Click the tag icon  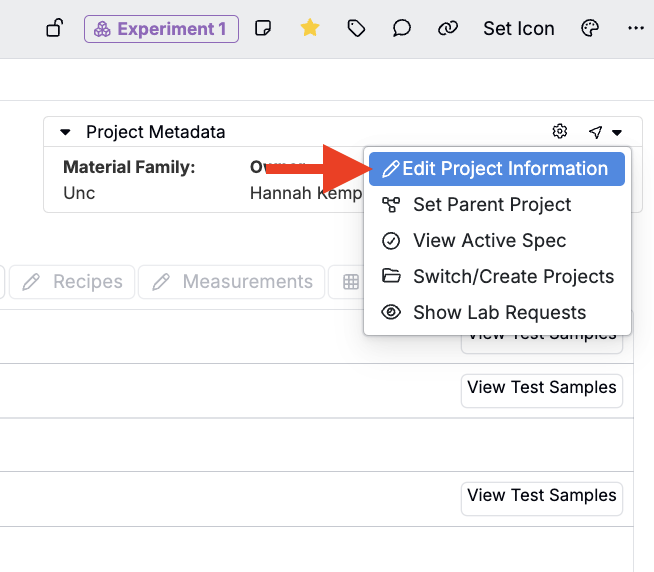pyautogui.click(x=356, y=28)
